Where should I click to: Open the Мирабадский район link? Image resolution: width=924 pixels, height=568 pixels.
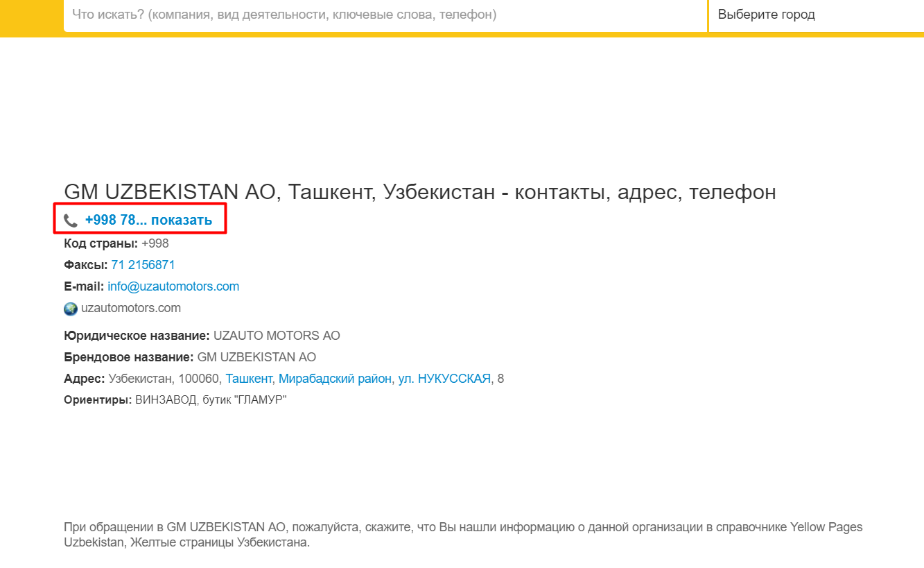coord(335,379)
